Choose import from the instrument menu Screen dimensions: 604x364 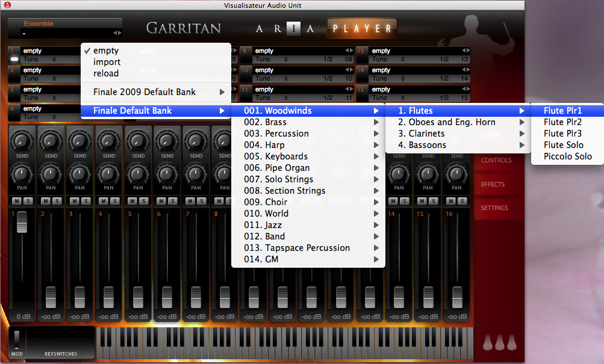(107, 62)
